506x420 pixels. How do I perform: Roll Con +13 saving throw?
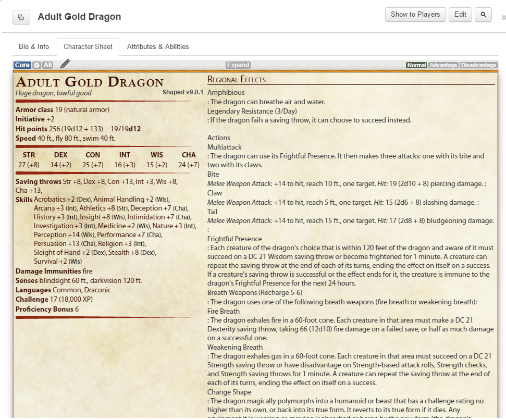(120, 182)
